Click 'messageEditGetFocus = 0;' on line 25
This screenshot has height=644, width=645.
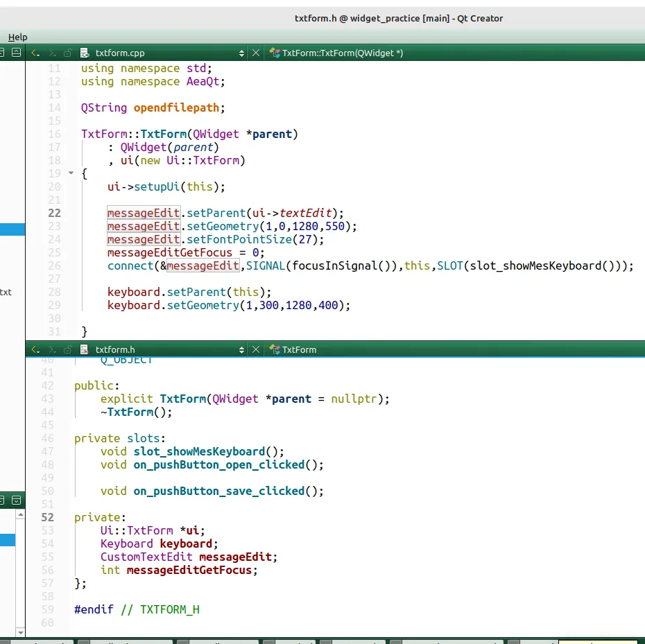[x=185, y=252]
